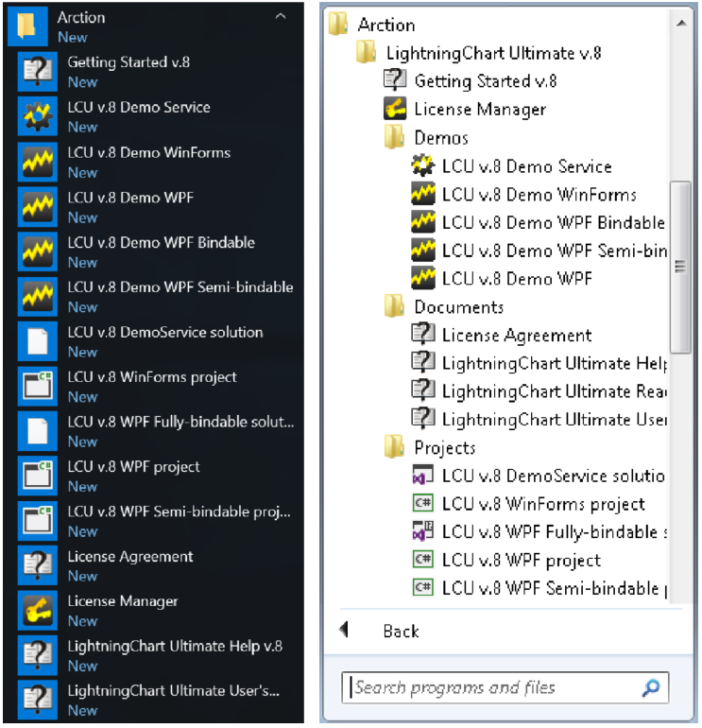702x728 pixels.
Task: Open LCU v.8 Demo WinForms tile icon in dark menu
Action: click(x=38, y=161)
